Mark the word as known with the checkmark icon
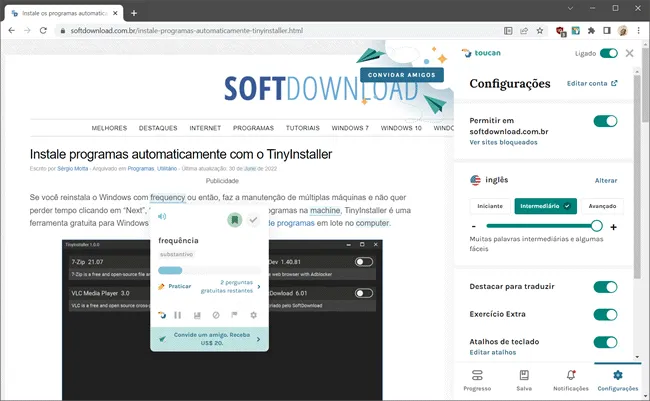Viewport: 650px width, 401px height. (253, 220)
